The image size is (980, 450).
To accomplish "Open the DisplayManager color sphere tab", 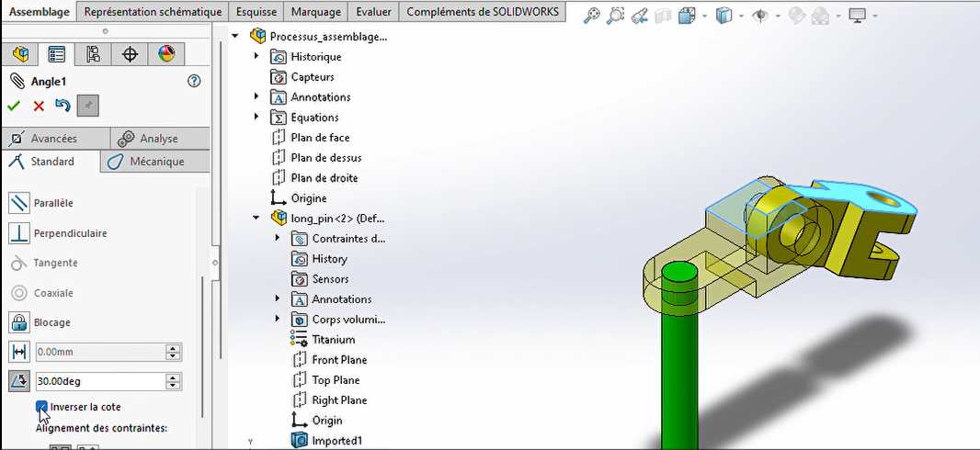I will 166,54.
